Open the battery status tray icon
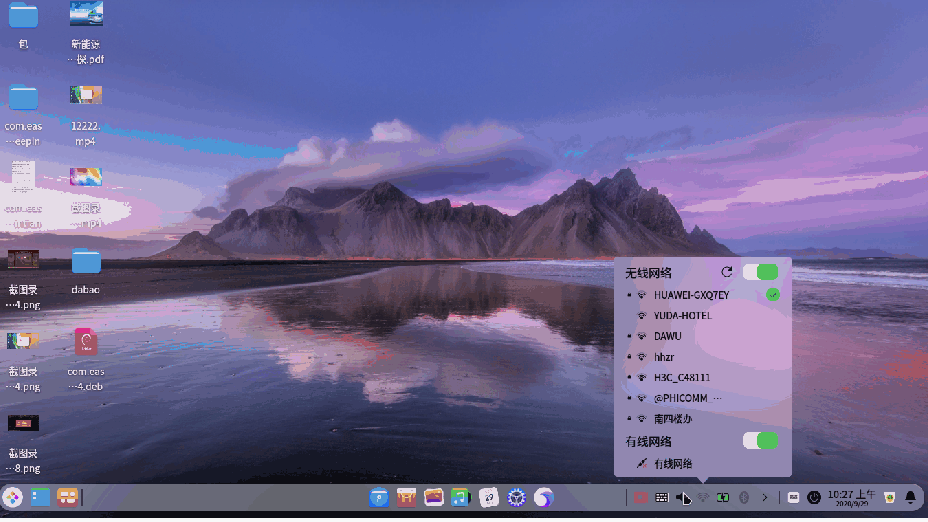 (x=723, y=498)
